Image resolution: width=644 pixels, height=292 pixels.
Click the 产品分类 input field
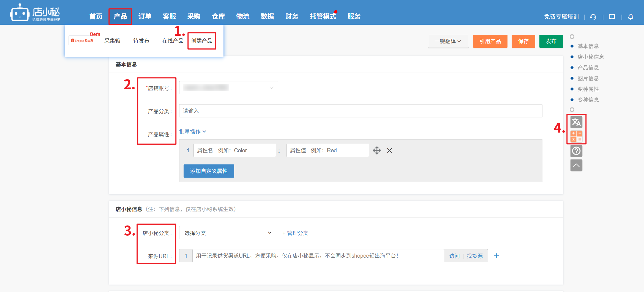pos(361,111)
